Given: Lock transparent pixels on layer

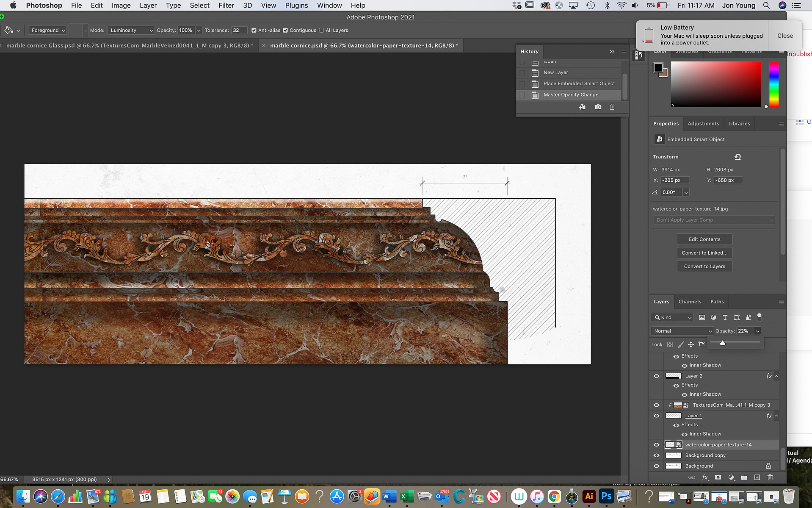Looking at the screenshot, I should point(670,344).
